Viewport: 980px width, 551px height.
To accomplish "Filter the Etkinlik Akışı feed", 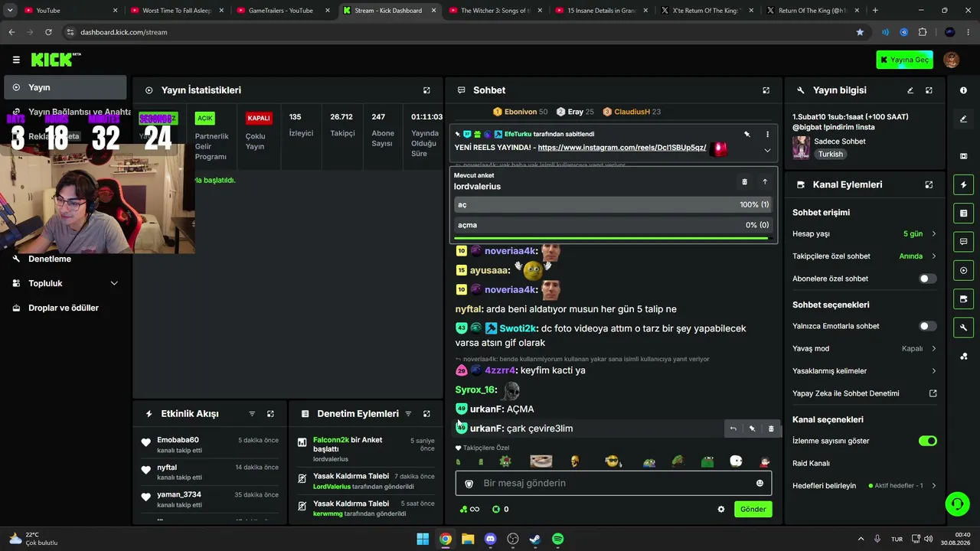I will pos(252,414).
